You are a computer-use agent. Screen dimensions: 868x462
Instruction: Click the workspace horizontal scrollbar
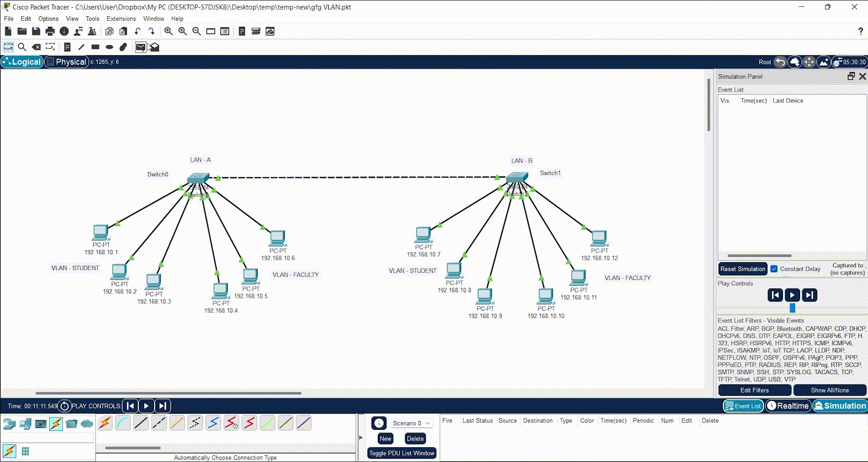click(x=168, y=393)
